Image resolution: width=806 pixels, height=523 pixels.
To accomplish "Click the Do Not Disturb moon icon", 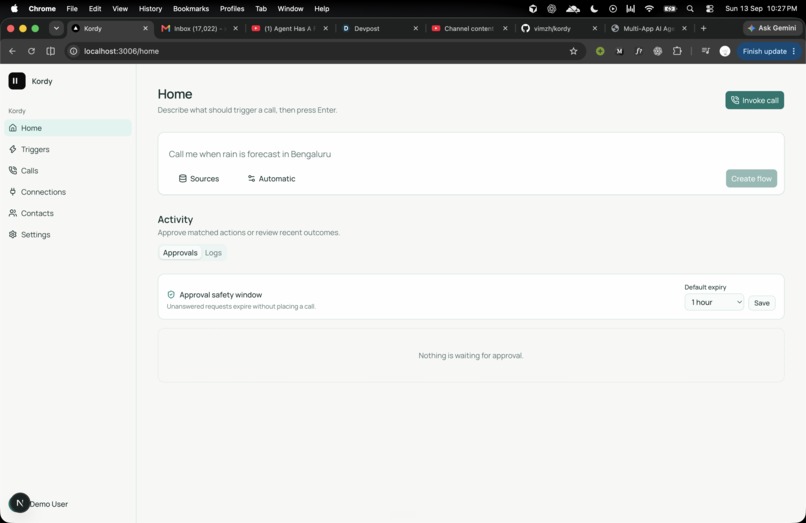I will (x=594, y=8).
